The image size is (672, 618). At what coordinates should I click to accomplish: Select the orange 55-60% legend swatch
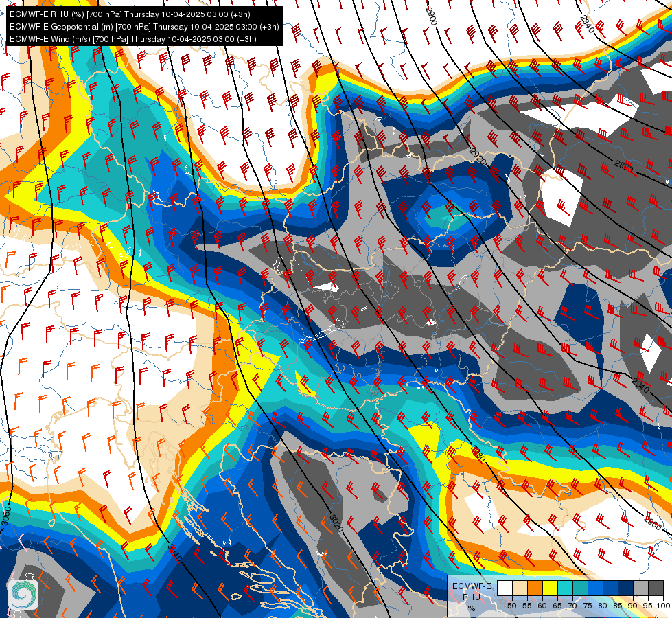(535, 588)
